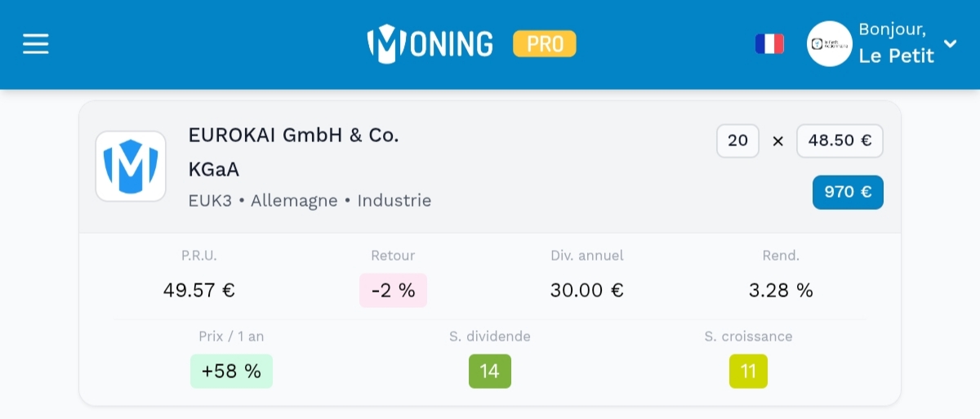Click the user profile avatar
980x419 pixels.
pos(829,44)
